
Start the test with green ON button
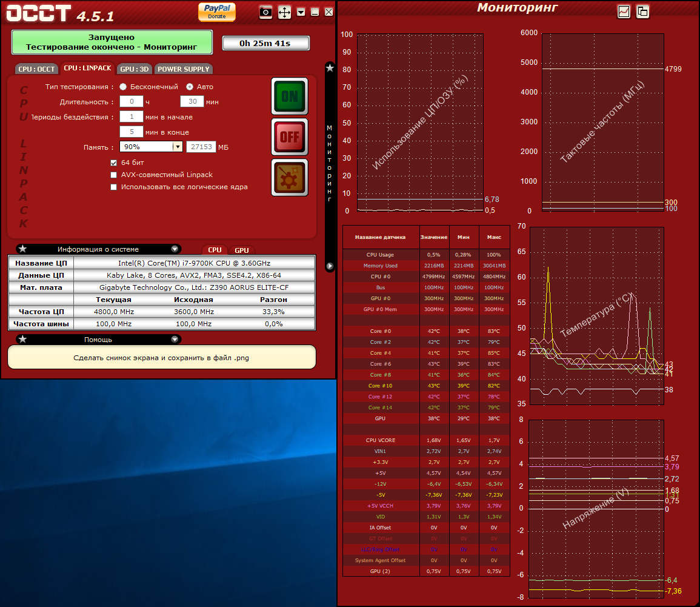[x=290, y=96]
